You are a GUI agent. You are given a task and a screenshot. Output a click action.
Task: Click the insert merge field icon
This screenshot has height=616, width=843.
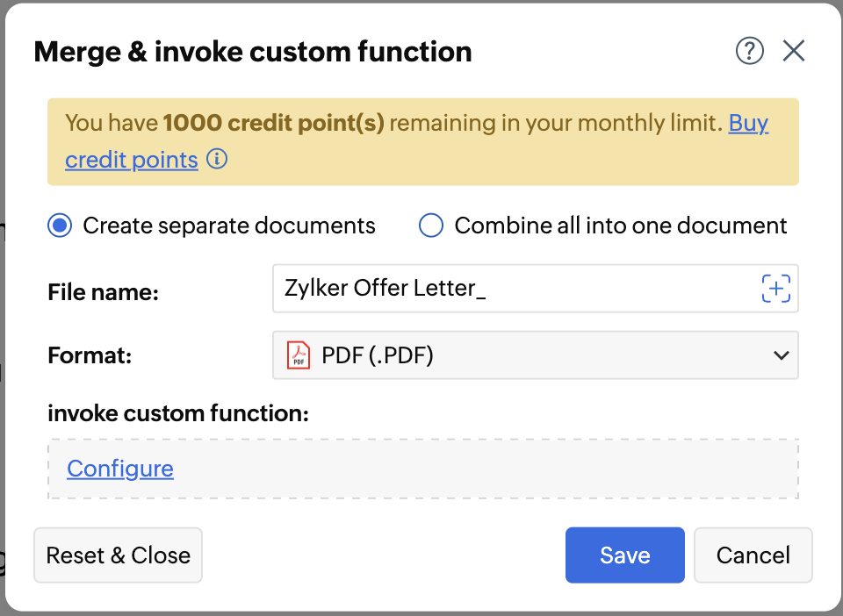[x=775, y=289]
